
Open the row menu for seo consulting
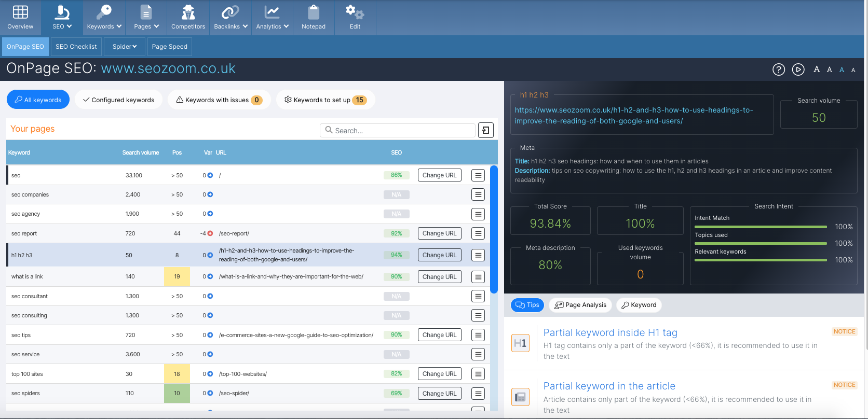(x=478, y=315)
